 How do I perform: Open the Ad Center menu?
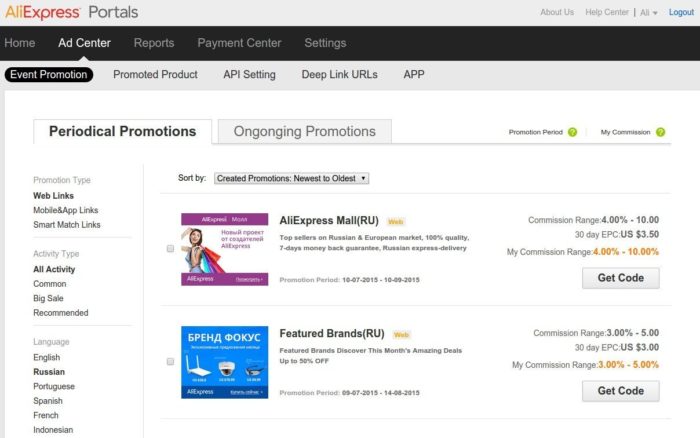tap(84, 43)
